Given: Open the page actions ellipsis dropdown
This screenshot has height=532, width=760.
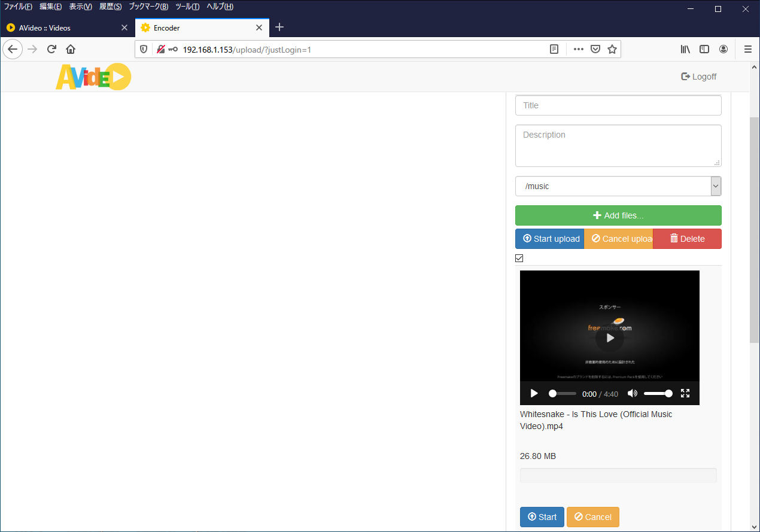Looking at the screenshot, I should (578, 49).
